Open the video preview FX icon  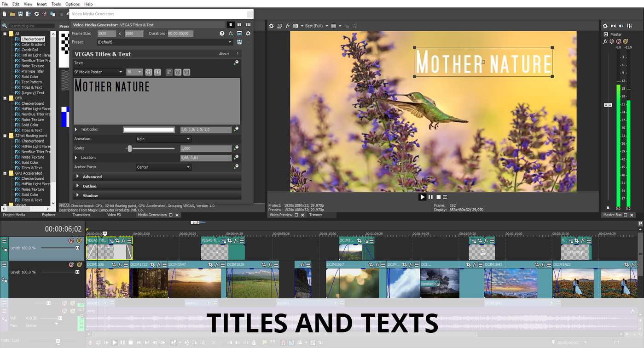288,26
